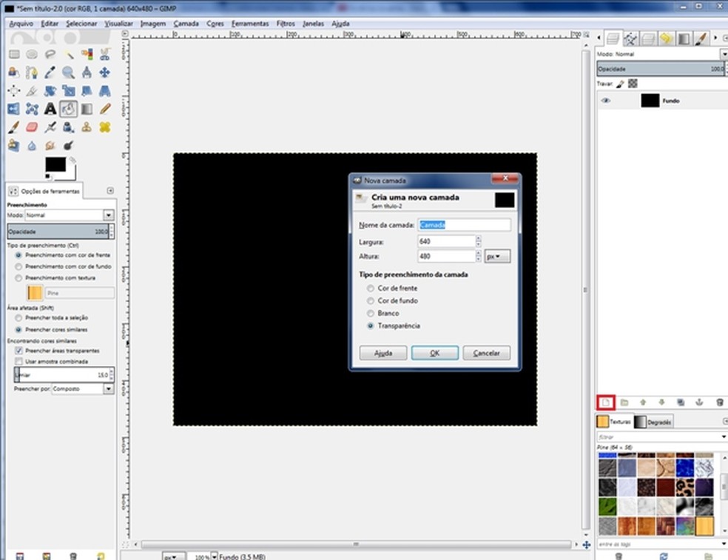Activate the Move tool
Screen dimensions: 728x560
104,72
